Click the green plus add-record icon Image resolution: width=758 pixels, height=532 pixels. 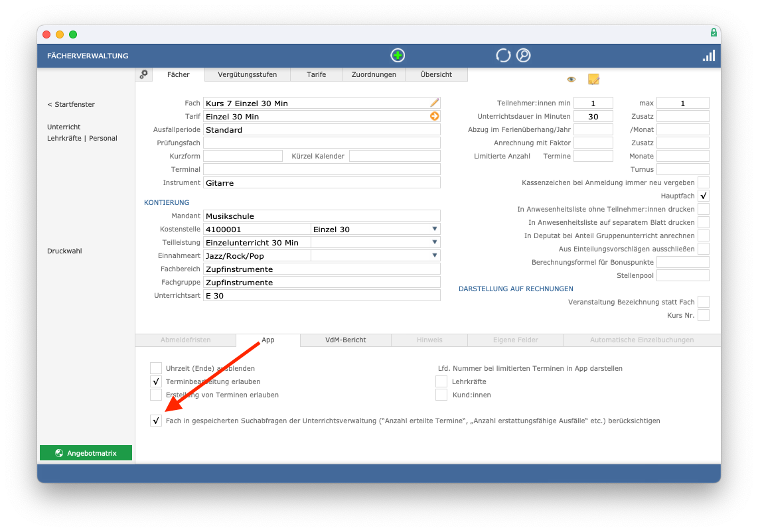coord(398,56)
